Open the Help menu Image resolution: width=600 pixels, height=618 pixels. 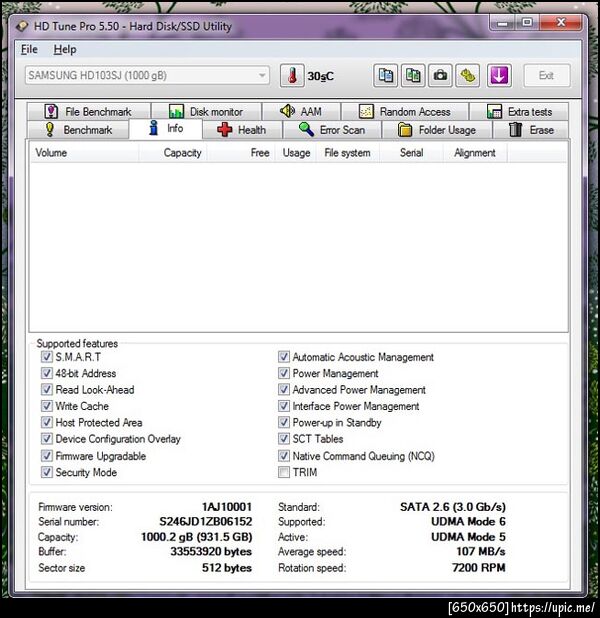pyautogui.click(x=65, y=50)
